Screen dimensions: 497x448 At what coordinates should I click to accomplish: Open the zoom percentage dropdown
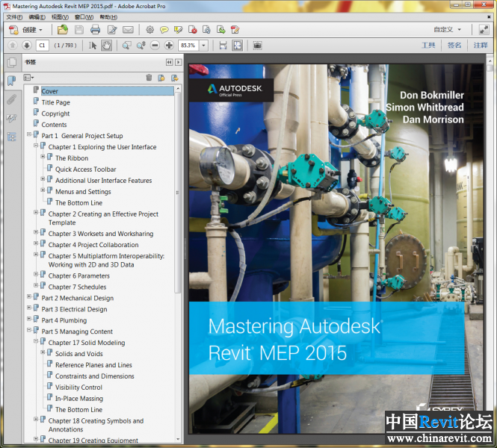pyautogui.click(x=204, y=46)
